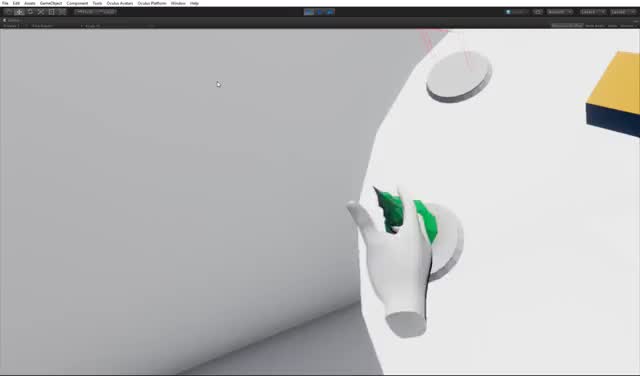Click the Pause button
Screen dimensions: 640x376
(x=320, y=12)
